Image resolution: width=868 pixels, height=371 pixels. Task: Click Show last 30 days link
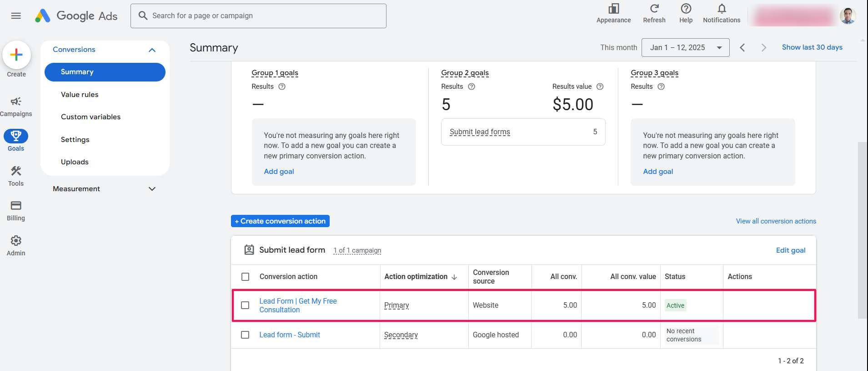pyautogui.click(x=812, y=47)
